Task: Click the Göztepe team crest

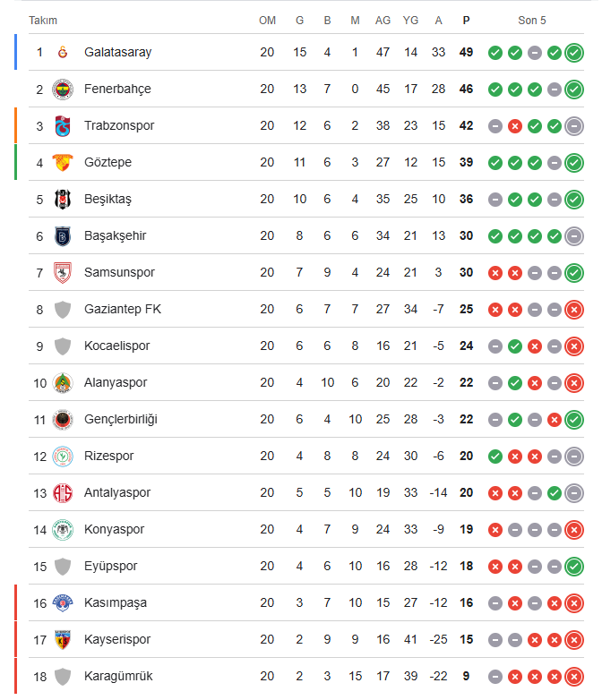Action: (63, 163)
